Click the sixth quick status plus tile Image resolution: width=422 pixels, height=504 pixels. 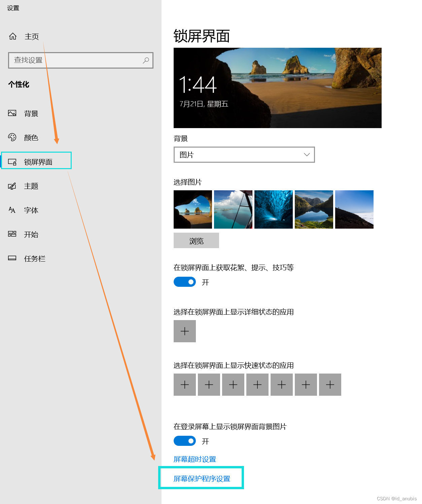[306, 385]
